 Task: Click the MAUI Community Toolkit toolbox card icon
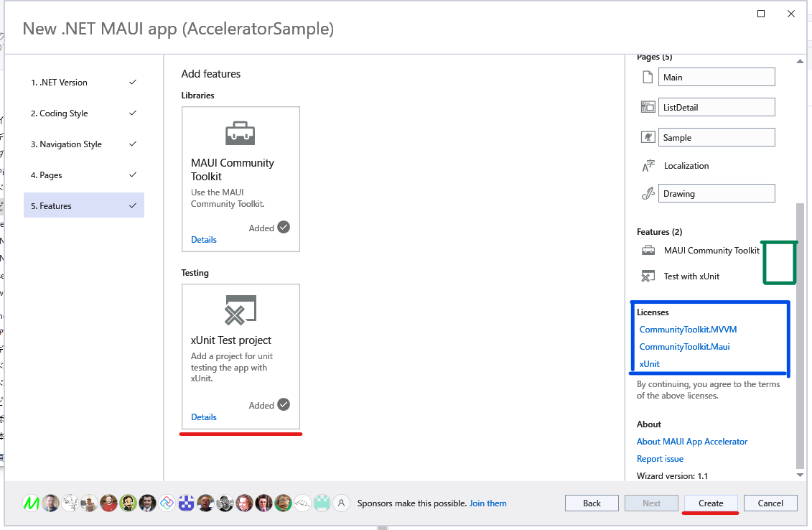pyautogui.click(x=240, y=133)
